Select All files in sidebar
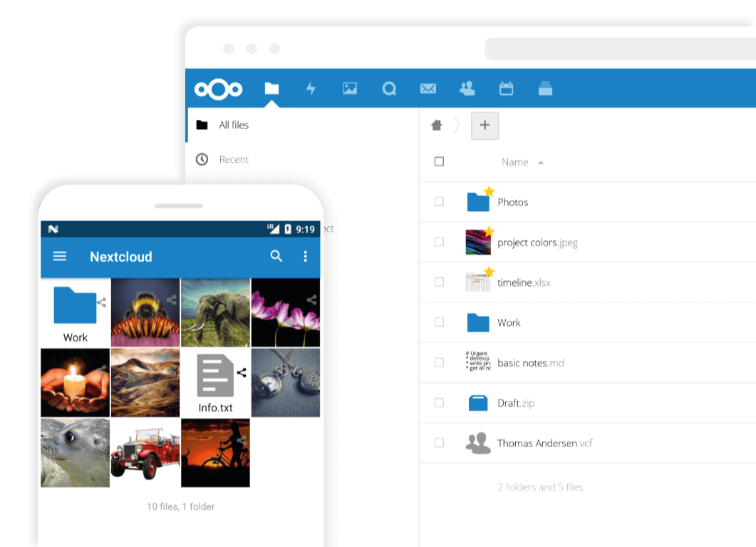Viewport: 756px width, 547px height. [234, 125]
